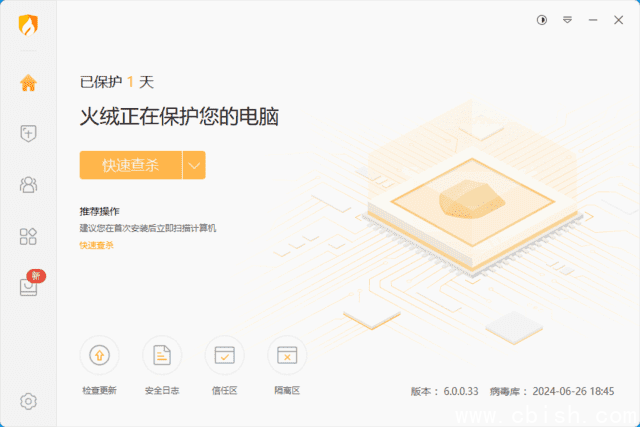The width and height of the screenshot is (640, 427).
Task: Click the 检查更新 upload arrow icon
Action: pyautogui.click(x=99, y=355)
